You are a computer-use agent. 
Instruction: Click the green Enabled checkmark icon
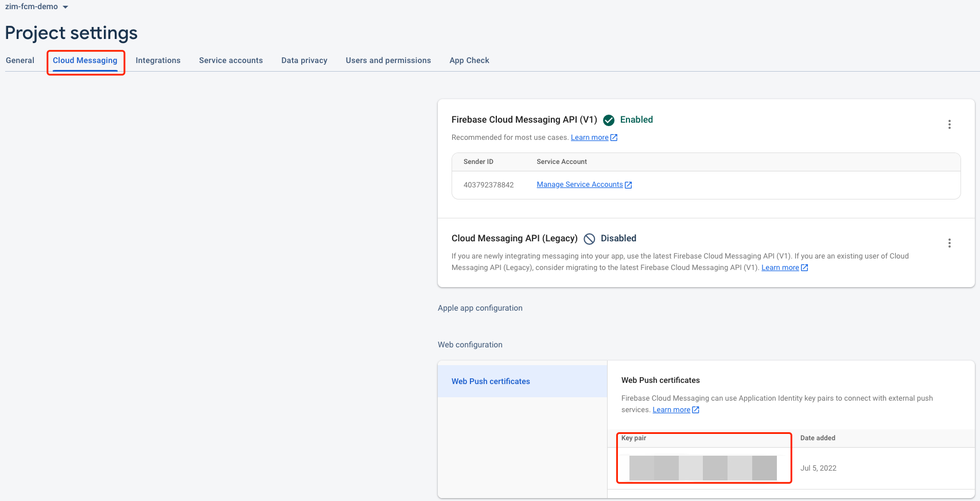pyautogui.click(x=609, y=120)
